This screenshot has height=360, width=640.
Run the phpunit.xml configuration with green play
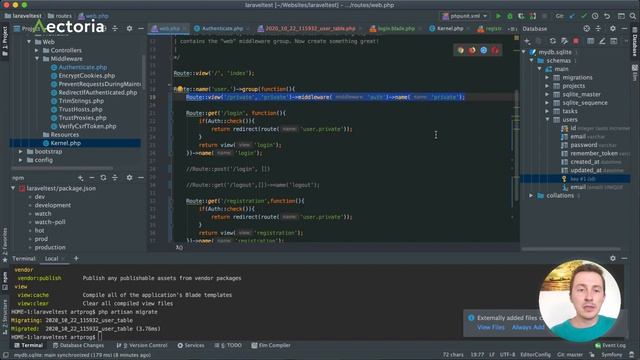point(498,16)
